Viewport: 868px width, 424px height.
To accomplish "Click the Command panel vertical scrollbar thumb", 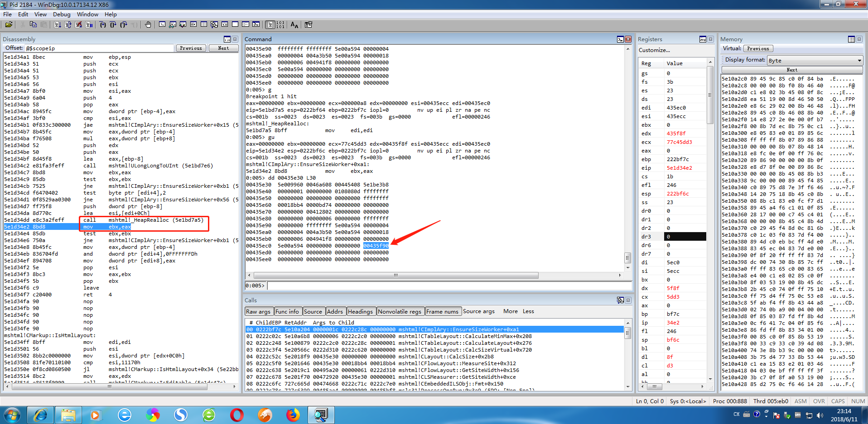I will [627, 258].
